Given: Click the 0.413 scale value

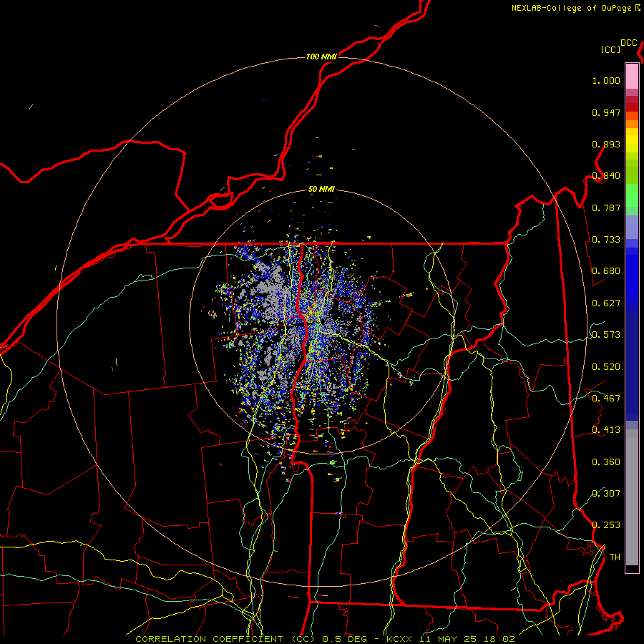Looking at the screenshot, I should point(606,430).
